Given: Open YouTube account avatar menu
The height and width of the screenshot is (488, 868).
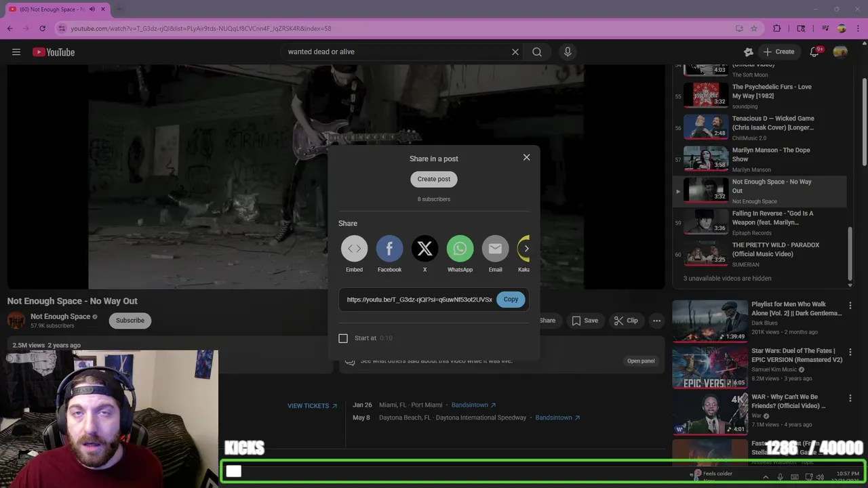Looking at the screenshot, I should pyautogui.click(x=840, y=52).
